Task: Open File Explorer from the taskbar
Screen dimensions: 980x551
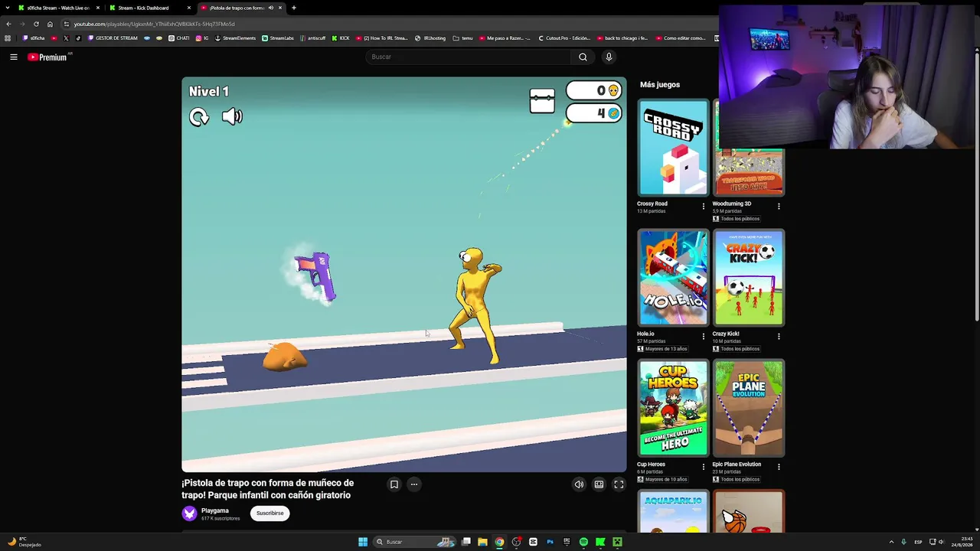Action: click(x=482, y=542)
